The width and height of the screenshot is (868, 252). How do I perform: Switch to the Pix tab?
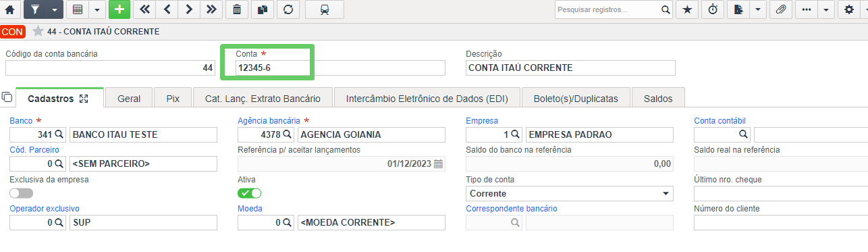(x=173, y=98)
